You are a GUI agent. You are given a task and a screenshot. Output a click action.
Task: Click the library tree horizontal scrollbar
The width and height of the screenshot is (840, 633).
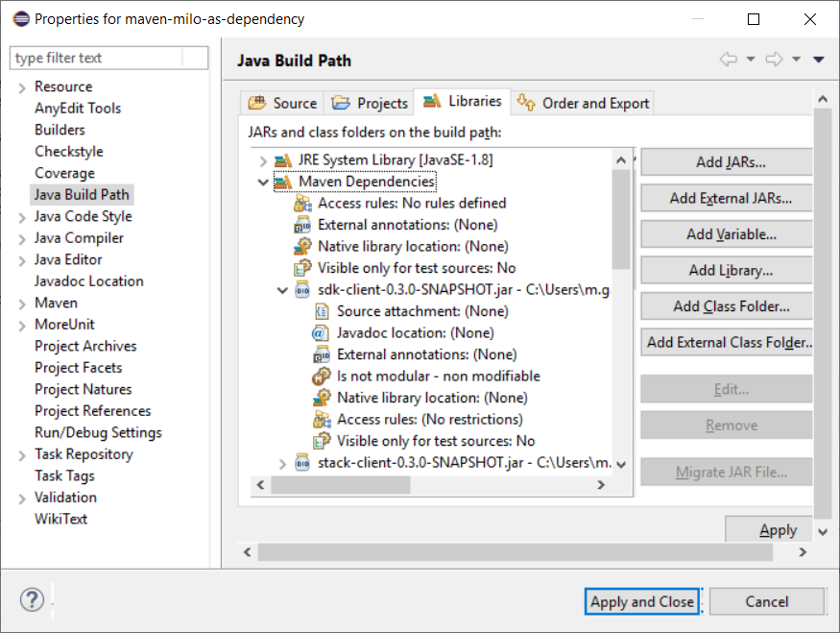(x=430, y=485)
